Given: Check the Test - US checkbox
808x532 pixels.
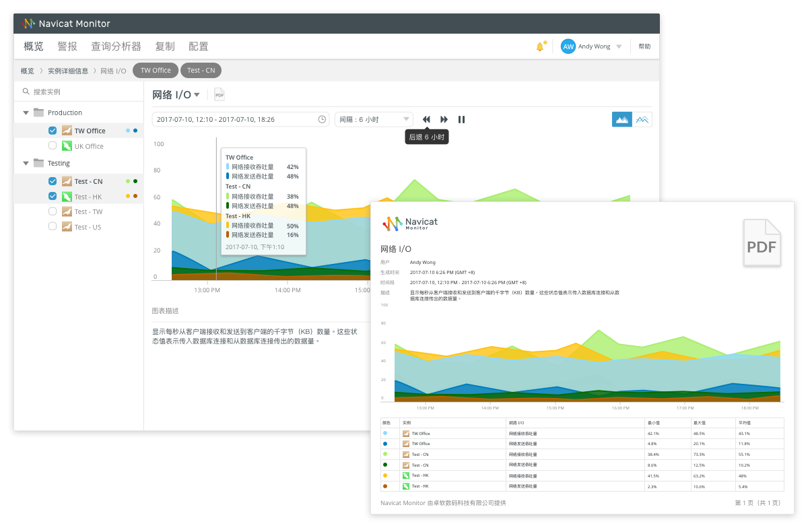Looking at the screenshot, I should pyautogui.click(x=53, y=227).
